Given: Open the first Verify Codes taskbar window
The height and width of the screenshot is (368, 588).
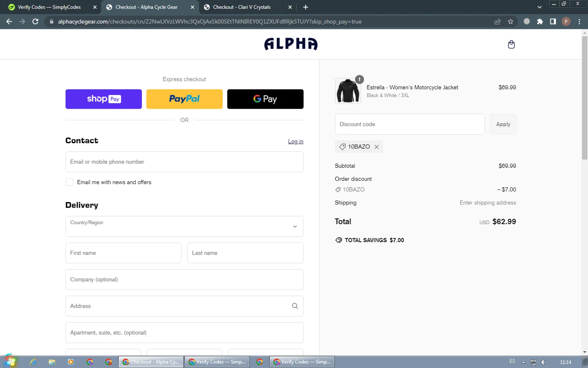Looking at the screenshot, I should (x=217, y=362).
